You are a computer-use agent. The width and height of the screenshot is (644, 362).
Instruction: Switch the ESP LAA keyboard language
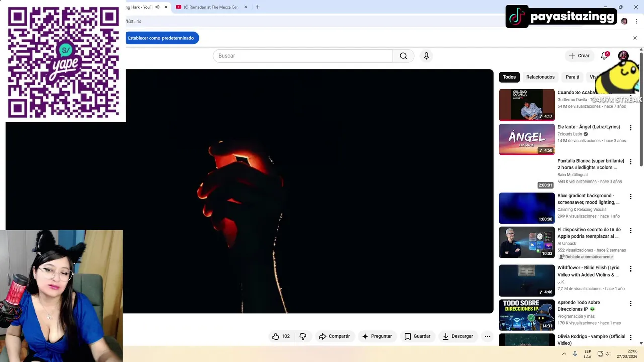(588, 354)
